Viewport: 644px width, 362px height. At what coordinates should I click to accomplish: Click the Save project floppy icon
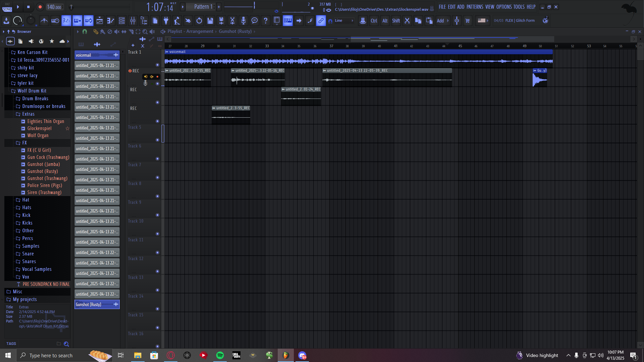point(210,21)
